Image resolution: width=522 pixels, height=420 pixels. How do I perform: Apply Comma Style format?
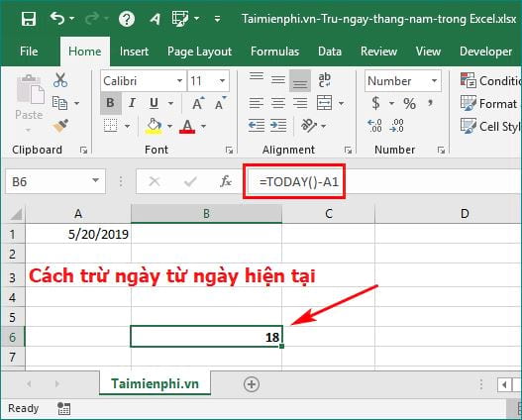point(430,103)
